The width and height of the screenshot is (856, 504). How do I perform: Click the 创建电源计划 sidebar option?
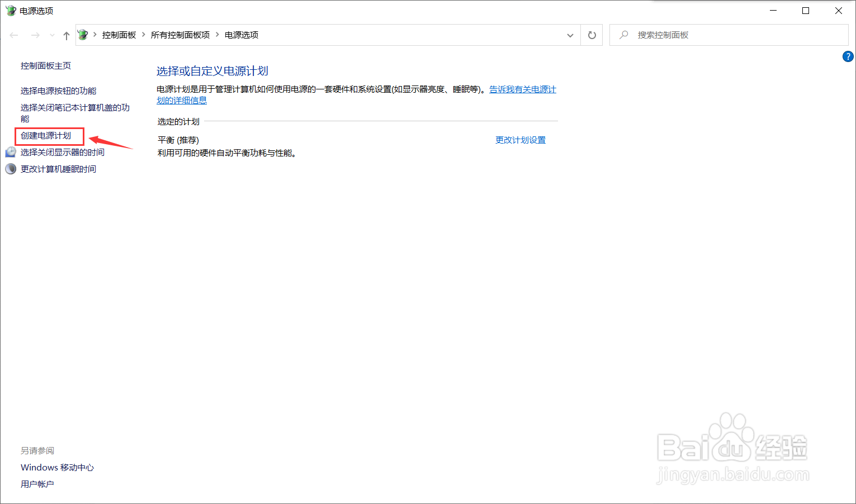[x=49, y=135]
